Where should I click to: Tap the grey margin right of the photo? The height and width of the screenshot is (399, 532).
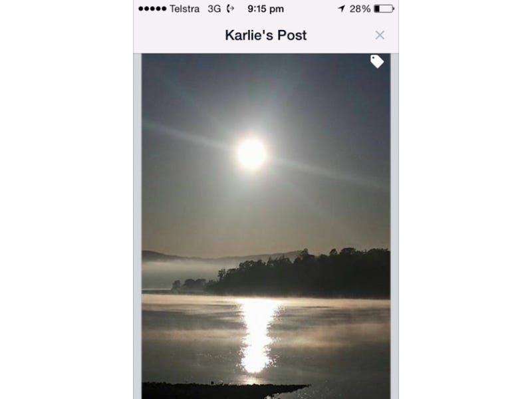pyautogui.click(x=394, y=226)
